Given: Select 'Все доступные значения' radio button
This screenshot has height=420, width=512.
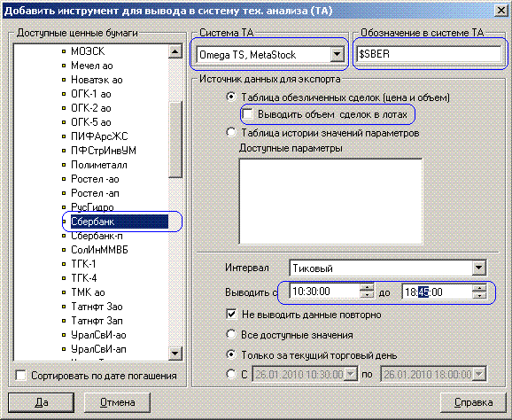Looking at the screenshot, I should point(231,335).
